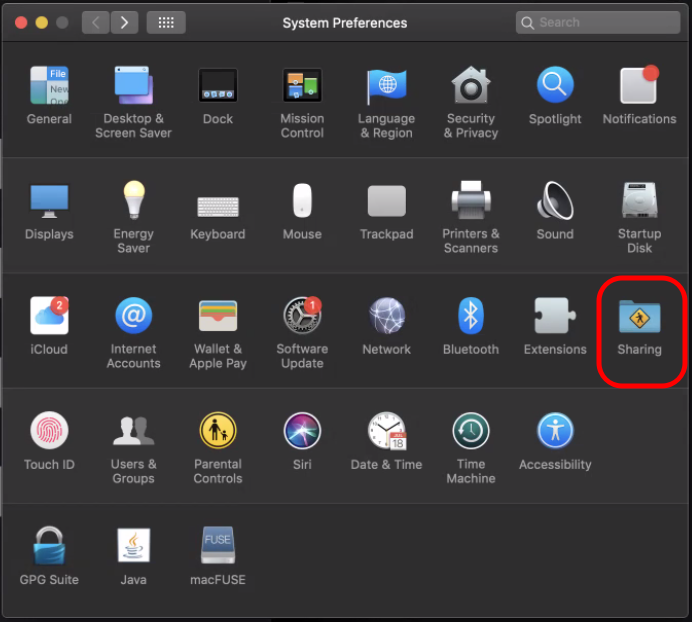
Task: Open macFUSE settings
Action: tap(218, 547)
